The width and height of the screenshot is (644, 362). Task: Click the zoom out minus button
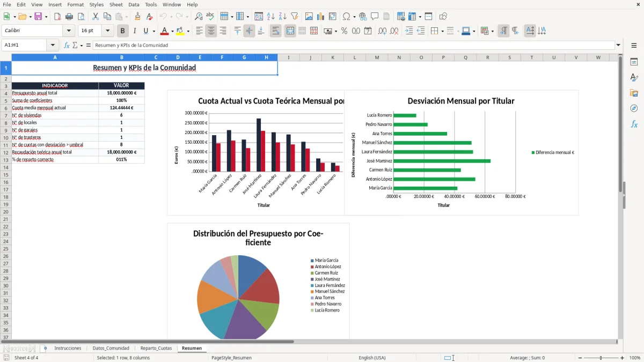580,358
